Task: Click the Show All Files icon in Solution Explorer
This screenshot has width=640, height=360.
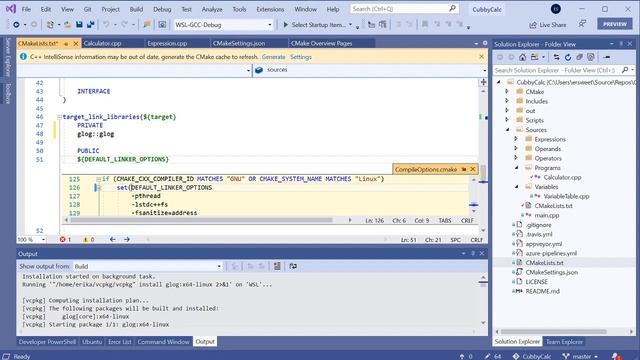Action: [591, 57]
